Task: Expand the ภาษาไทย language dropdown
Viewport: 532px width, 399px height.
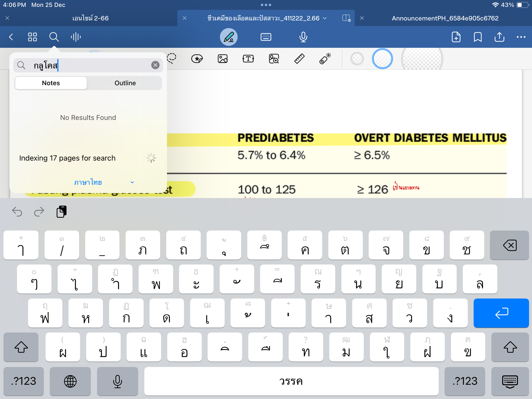Action: 103,182
